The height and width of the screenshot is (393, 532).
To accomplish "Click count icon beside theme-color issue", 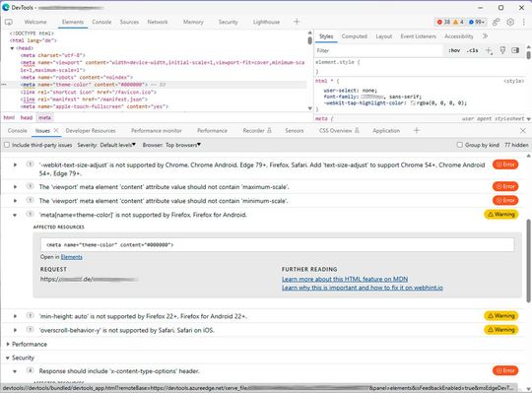I will pos(30,215).
